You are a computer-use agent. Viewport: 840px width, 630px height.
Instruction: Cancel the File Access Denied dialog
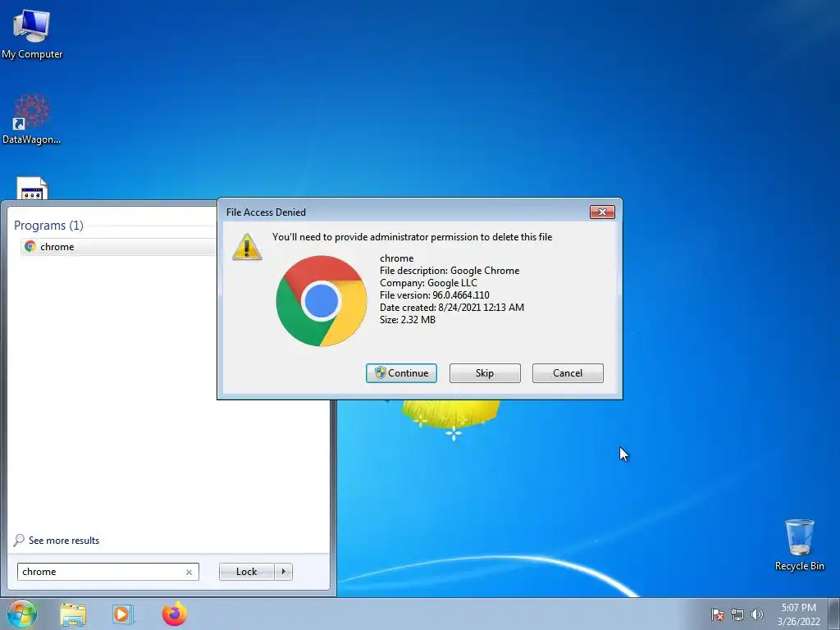click(x=568, y=373)
